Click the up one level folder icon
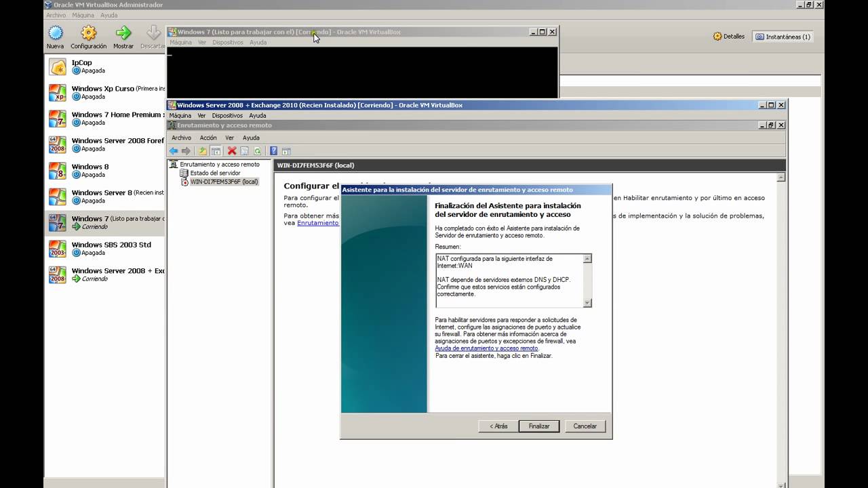Viewport: 868px width, 488px height. pyautogui.click(x=202, y=151)
